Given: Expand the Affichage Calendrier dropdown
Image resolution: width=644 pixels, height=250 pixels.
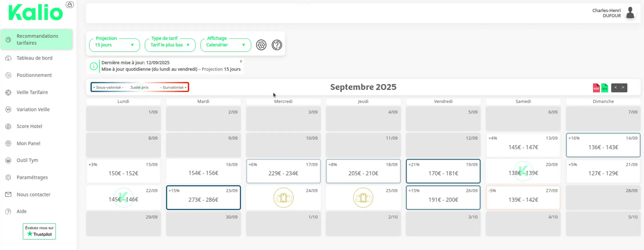Looking at the screenshot, I should point(226,45).
